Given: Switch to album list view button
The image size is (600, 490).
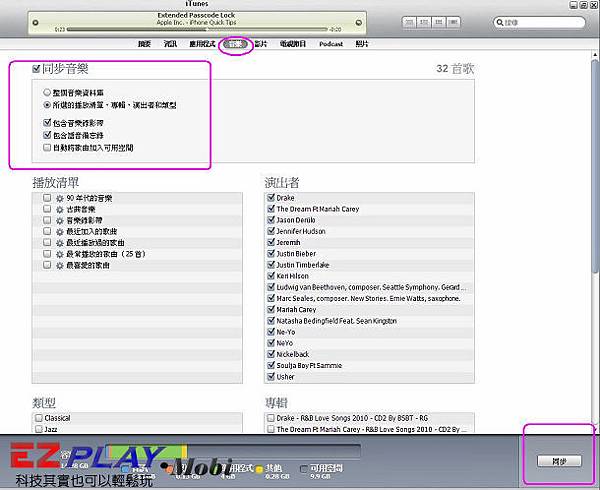Looking at the screenshot, I should (x=424, y=22).
